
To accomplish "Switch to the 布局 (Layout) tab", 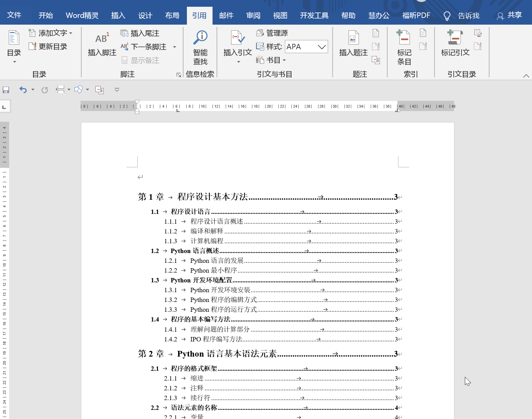I will (172, 16).
